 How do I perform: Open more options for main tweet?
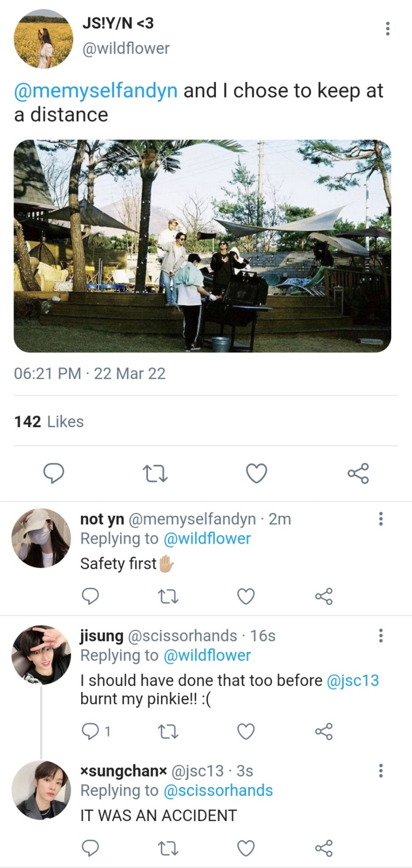pyautogui.click(x=387, y=28)
